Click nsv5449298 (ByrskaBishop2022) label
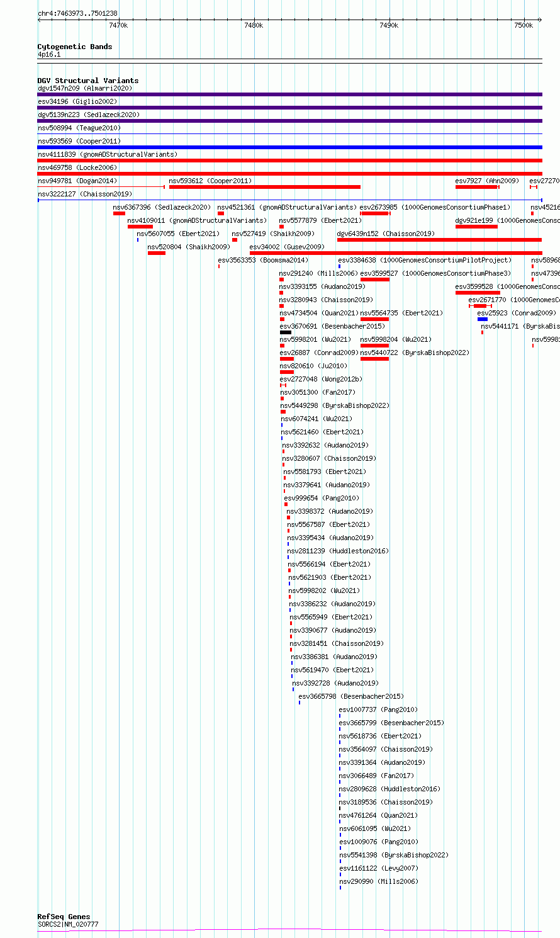560x938 pixels. [335, 405]
